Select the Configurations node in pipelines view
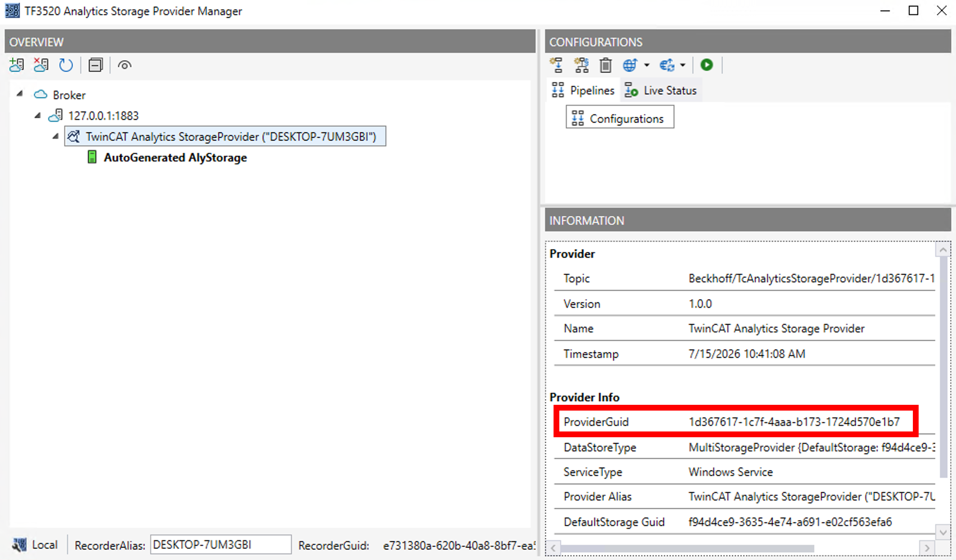 point(620,117)
